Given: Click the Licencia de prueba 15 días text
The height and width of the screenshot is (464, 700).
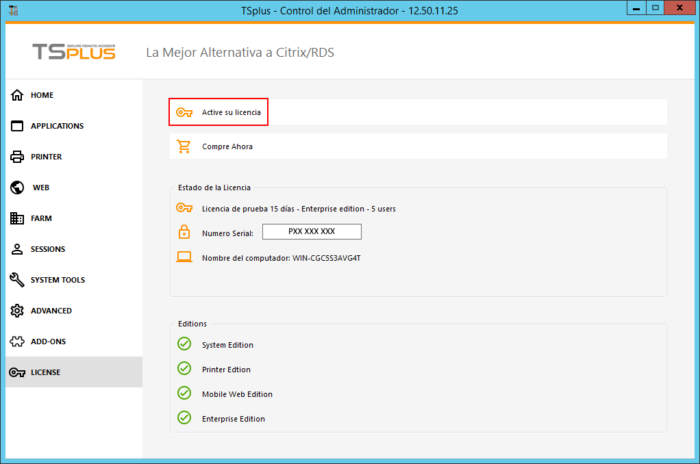Looking at the screenshot, I should click(299, 209).
